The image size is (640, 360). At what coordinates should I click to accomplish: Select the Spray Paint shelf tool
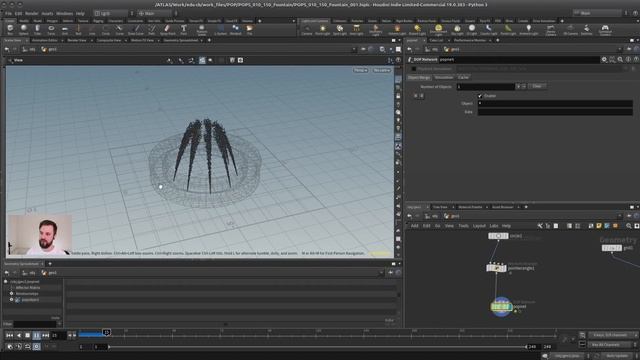pyautogui.click(x=167, y=29)
